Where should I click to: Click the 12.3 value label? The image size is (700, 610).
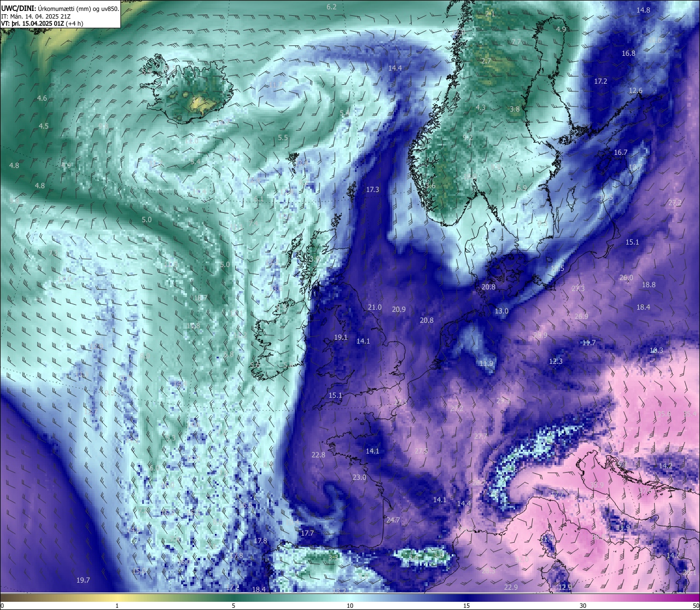tap(556, 361)
